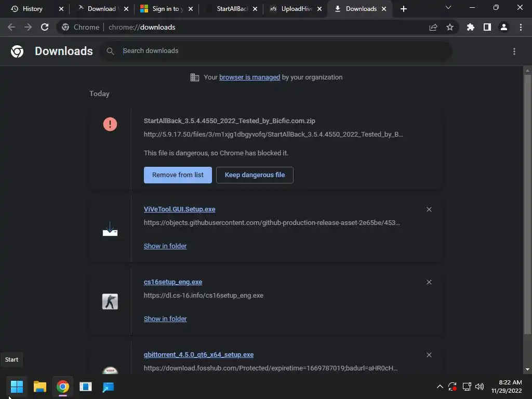532x399 pixels.
Task: Open the Chrome profile avatar
Action: pyautogui.click(x=504, y=27)
